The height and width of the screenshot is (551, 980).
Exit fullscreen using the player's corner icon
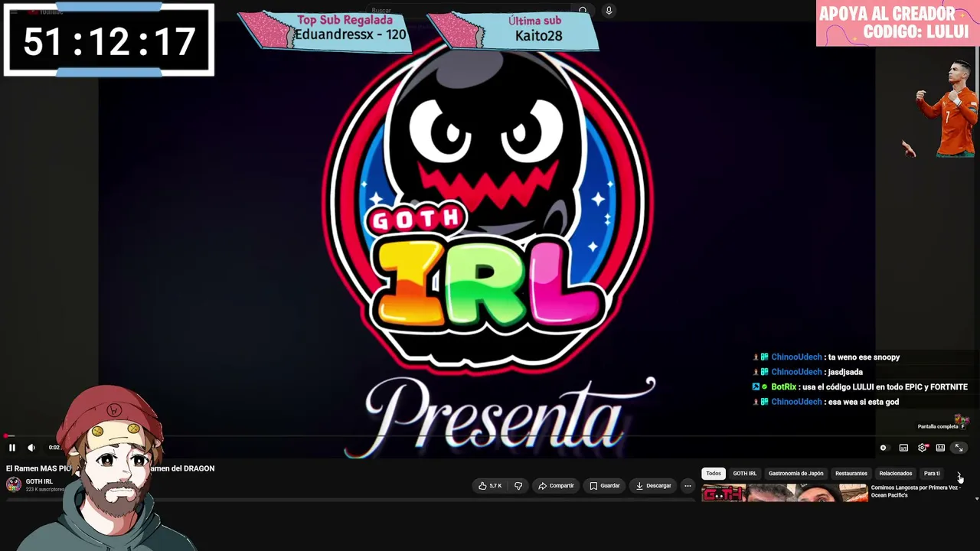click(959, 448)
